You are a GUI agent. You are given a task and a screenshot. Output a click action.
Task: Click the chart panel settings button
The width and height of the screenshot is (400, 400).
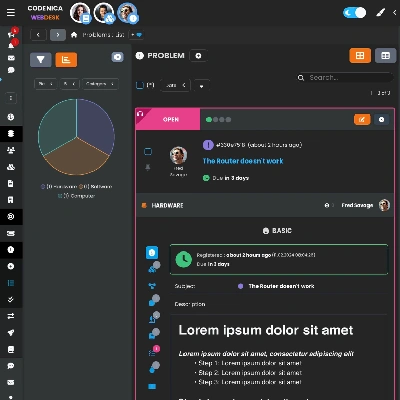point(117,57)
